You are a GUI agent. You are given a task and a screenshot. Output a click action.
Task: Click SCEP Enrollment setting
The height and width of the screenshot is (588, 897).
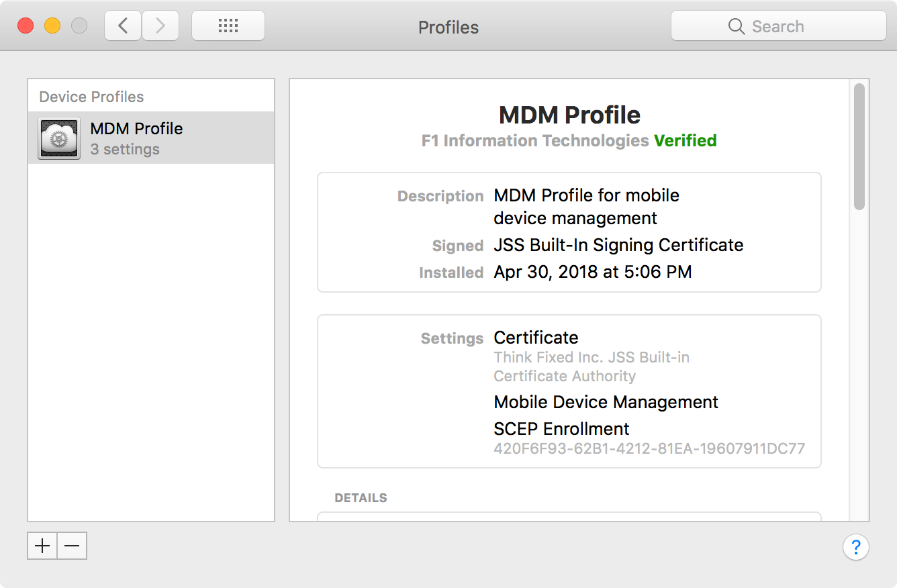(x=561, y=429)
